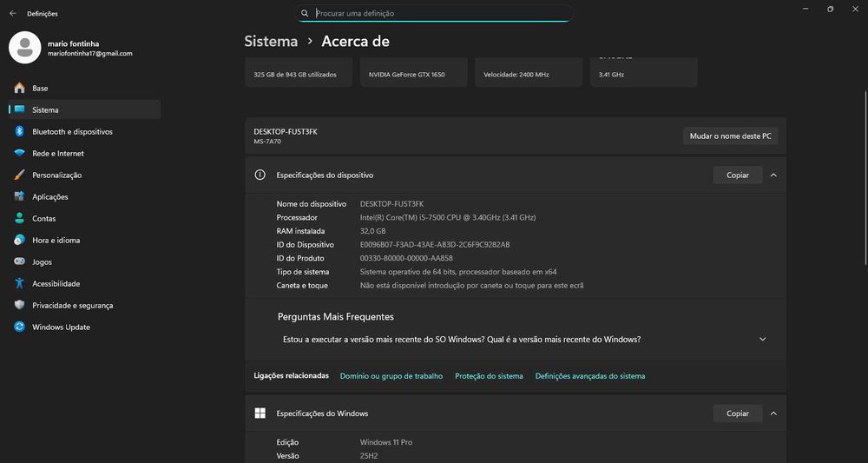Viewport: 868px width, 463px height.
Task: Open the Jogos settings page
Action: coord(85,262)
